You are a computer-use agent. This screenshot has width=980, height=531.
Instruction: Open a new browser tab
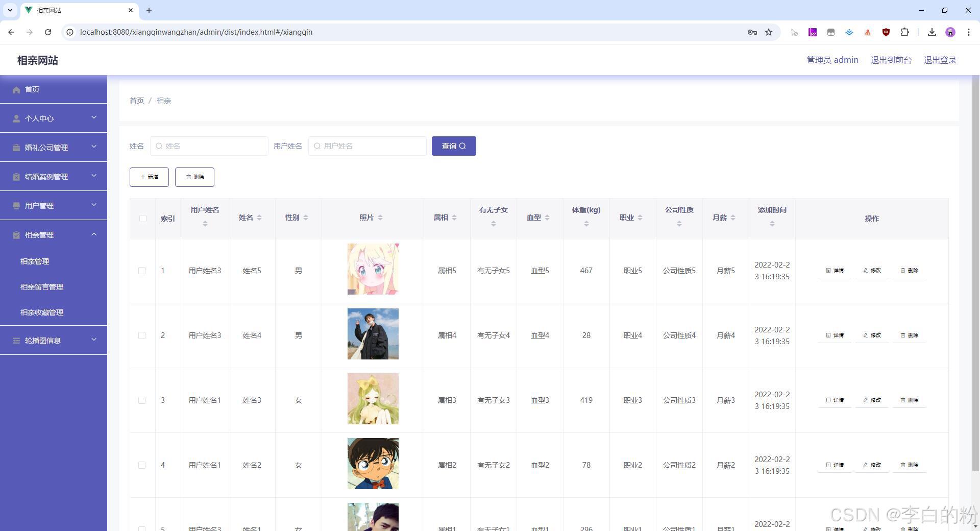pos(149,10)
